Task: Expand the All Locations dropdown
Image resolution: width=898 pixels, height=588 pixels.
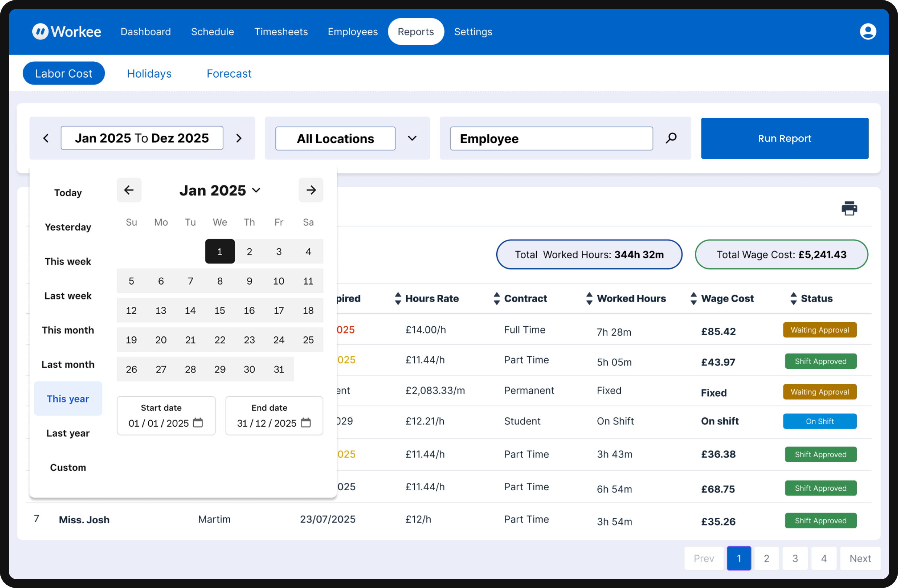Action: click(412, 138)
